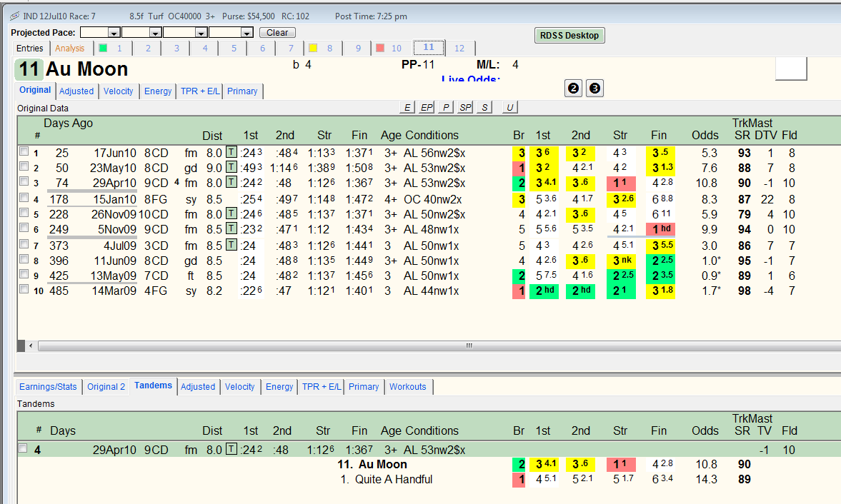The width and height of the screenshot is (841, 504).
Task: Click the green square on horse tab 1
Action: [103, 48]
